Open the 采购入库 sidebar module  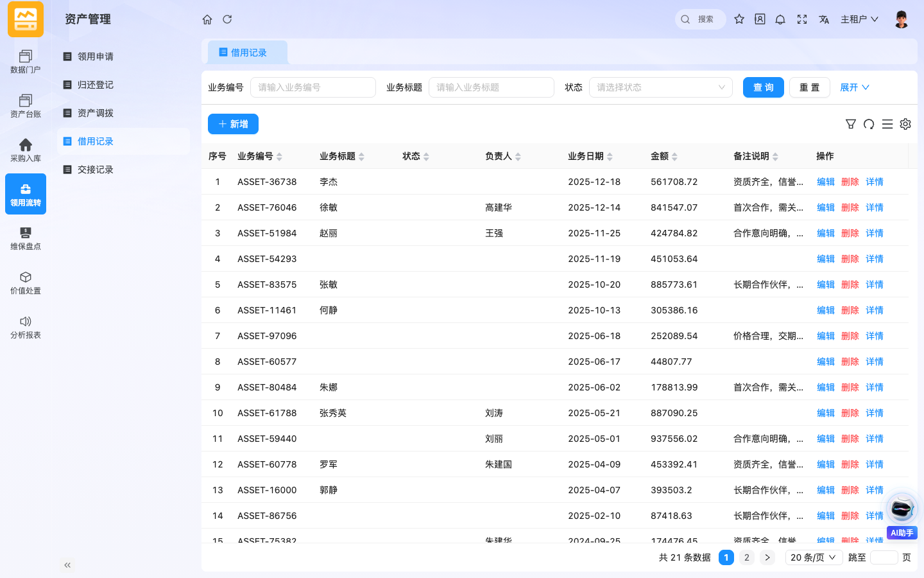click(26, 150)
